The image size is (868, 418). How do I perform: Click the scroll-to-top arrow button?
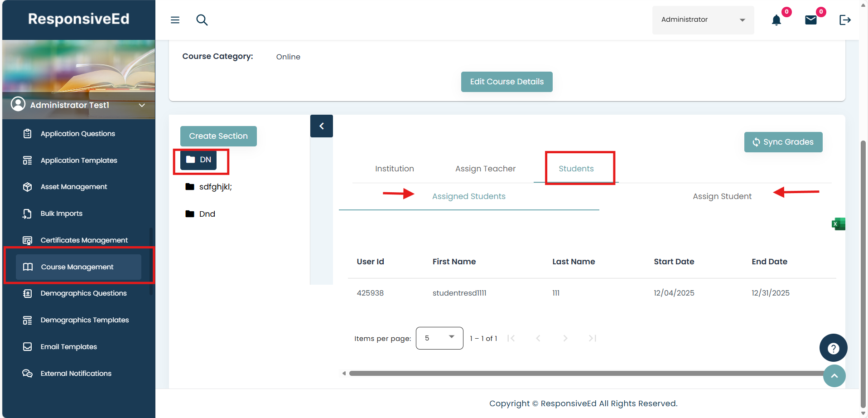834,376
